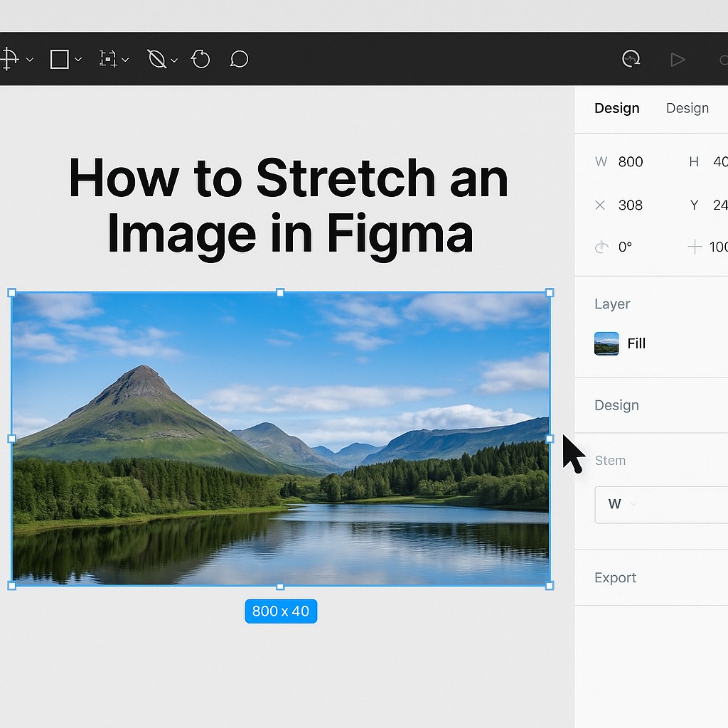Viewport: 728px width, 728px height.
Task: Open the library sync icon near top right
Action: pos(631,59)
